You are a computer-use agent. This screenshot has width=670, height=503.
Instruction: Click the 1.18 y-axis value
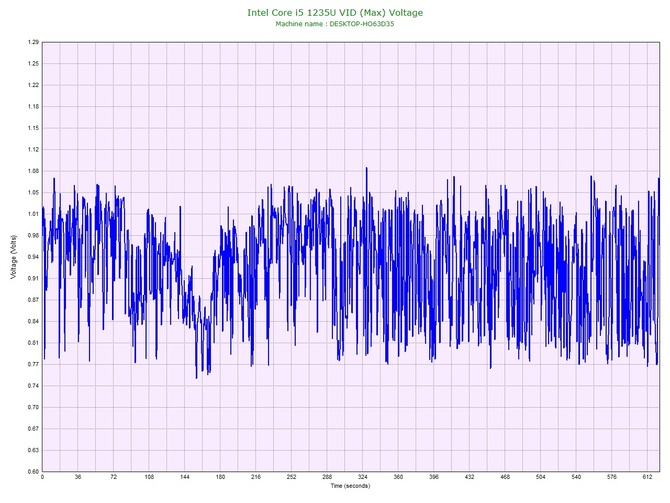point(33,107)
